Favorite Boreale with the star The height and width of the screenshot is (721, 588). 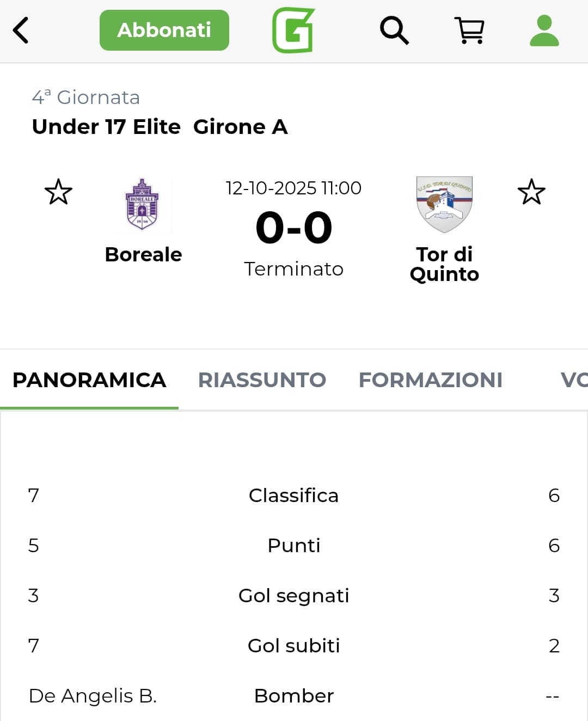tap(58, 192)
